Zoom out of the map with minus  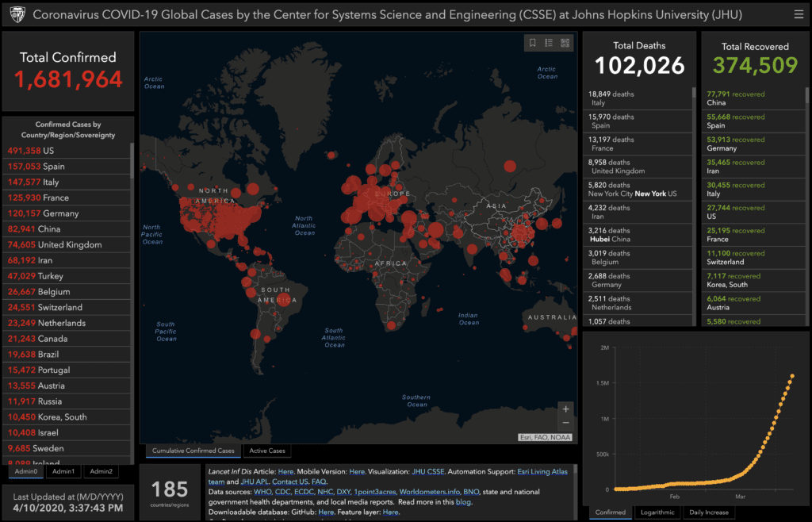click(x=566, y=423)
